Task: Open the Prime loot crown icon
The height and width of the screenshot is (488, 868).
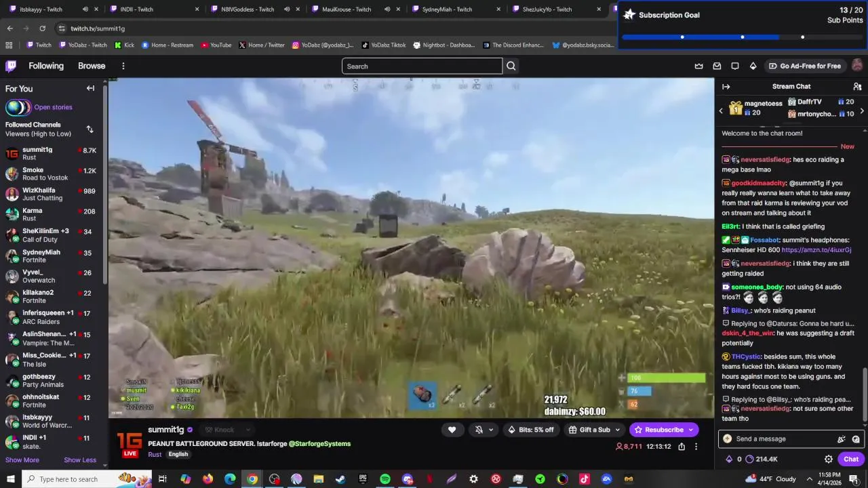Action: pos(699,66)
